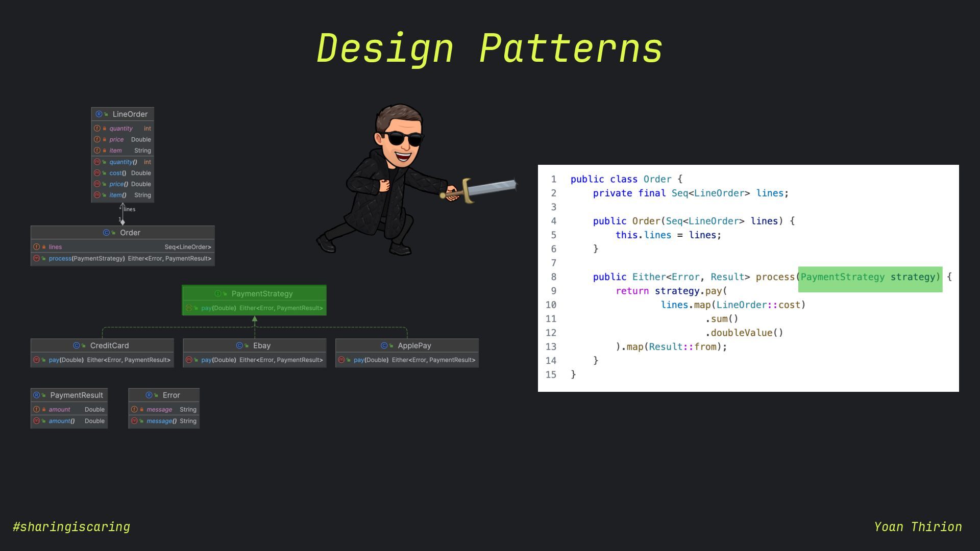Click the Error record icon
Screen dimensions: 980x551
(x=149, y=395)
